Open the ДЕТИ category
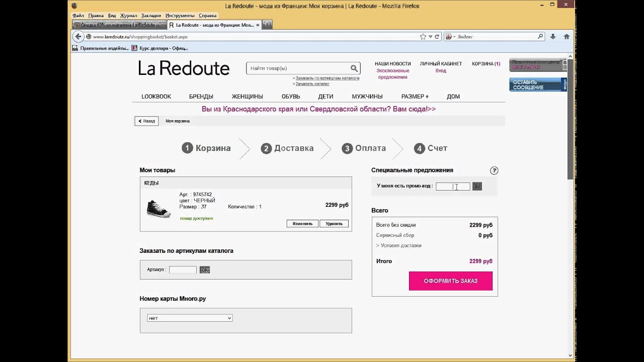The width and height of the screenshot is (644, 362). coord(326,97)
